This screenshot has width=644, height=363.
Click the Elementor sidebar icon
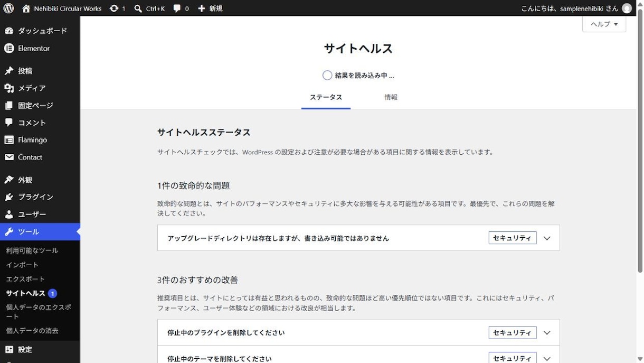(9, 48)
